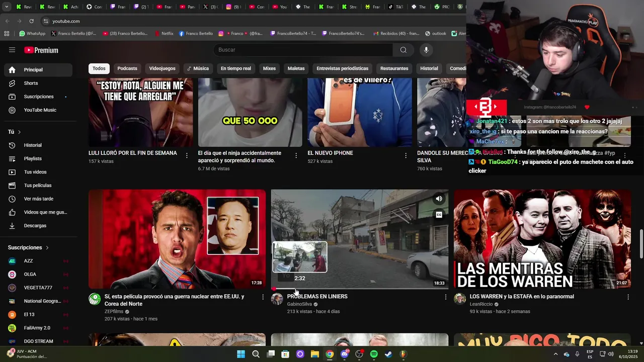Open options menu for EL NUEVO IPHONE video

click(x=406, y=155)
